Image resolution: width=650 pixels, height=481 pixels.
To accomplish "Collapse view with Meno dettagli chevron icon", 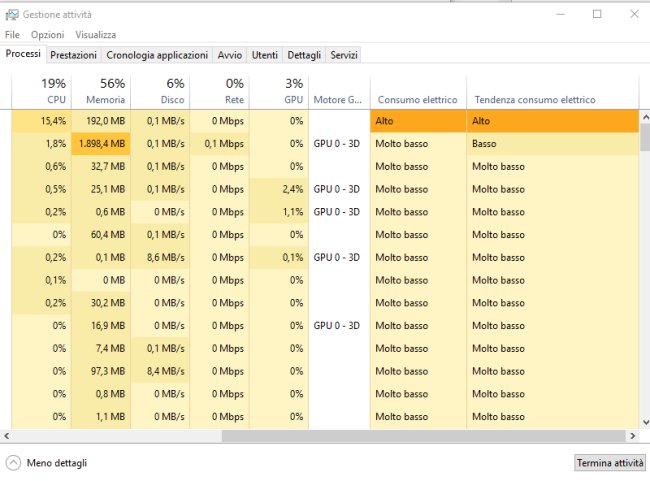I will 13,463.
